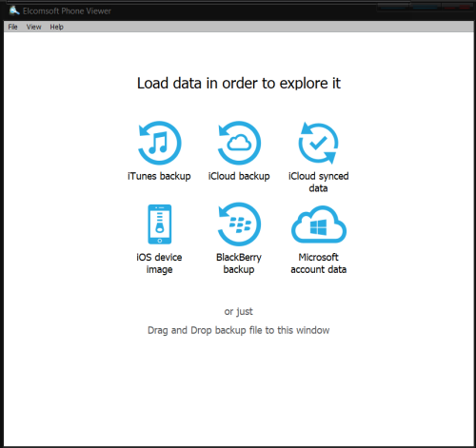Load the iOS device image phone icon

[159, 224]
